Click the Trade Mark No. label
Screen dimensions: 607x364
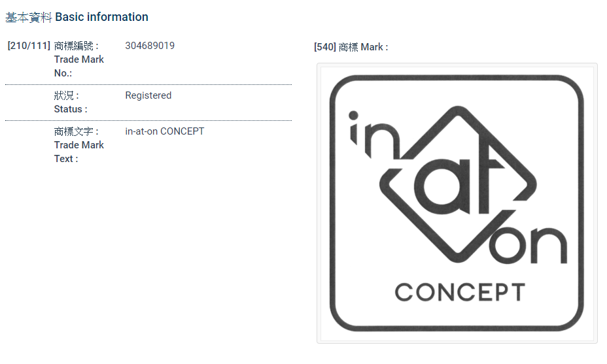[x=79, y=66]
